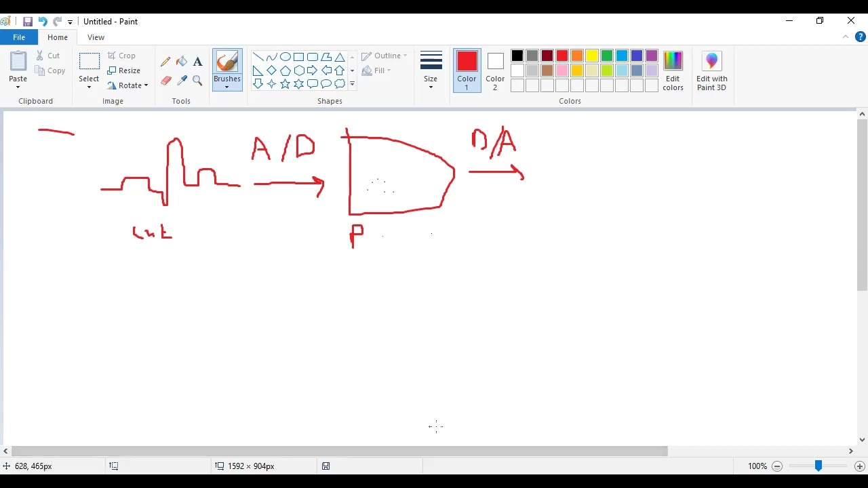Open the Rotate dropdown

click(x=127, y=85)
